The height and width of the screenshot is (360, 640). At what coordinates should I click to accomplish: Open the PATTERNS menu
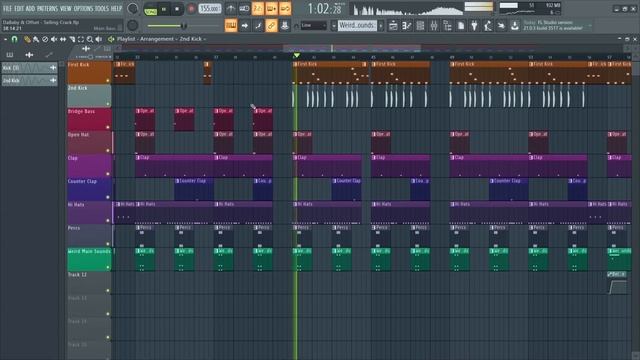click(x=47, y=8)
